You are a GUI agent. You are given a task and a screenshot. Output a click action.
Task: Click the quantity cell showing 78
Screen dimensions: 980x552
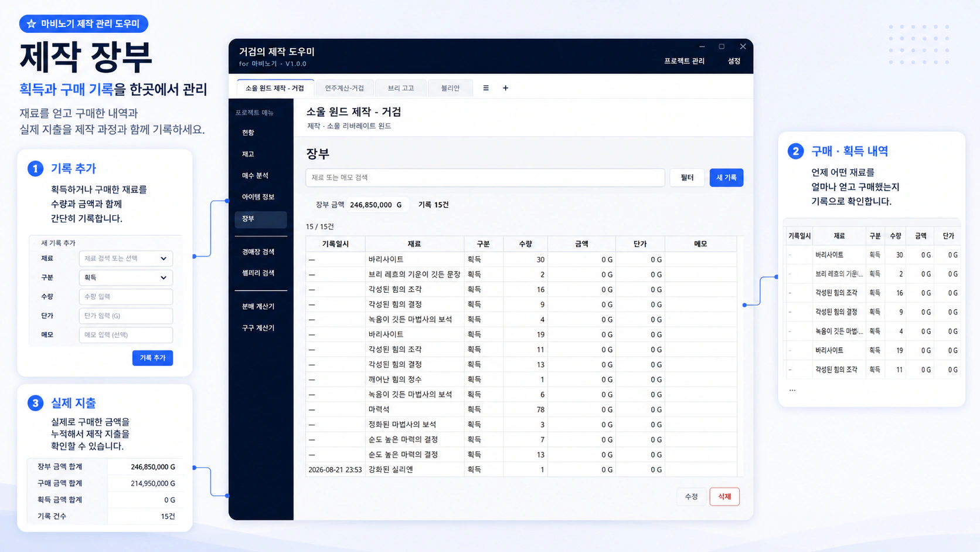point(525,409)
